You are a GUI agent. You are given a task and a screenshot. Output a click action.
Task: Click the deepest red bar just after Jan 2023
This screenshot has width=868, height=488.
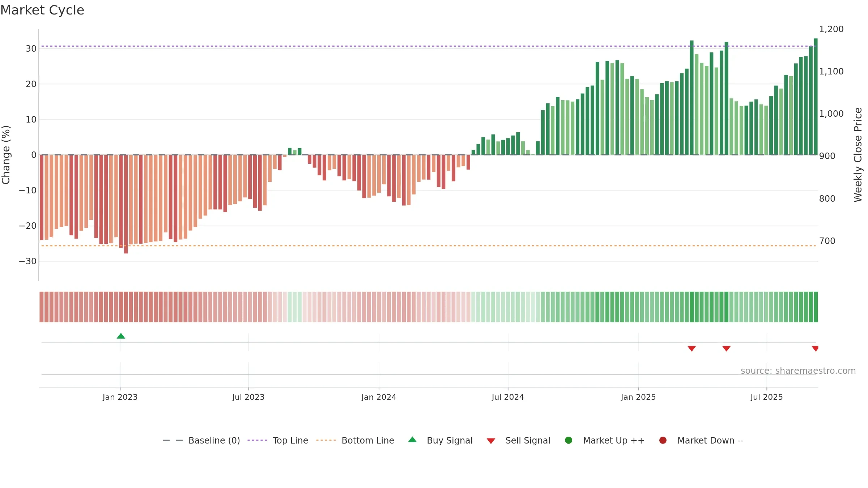click(x=126, y=204)
